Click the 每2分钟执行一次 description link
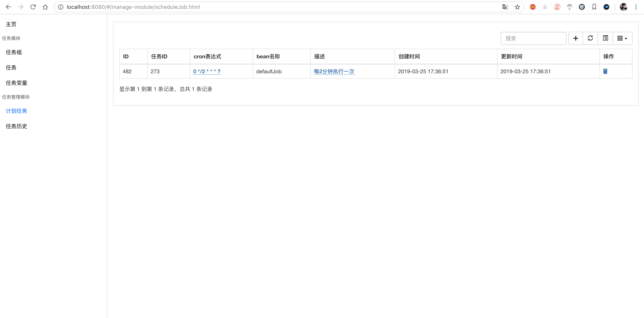This screenshot has width=644, height=318. coord(334,71)
